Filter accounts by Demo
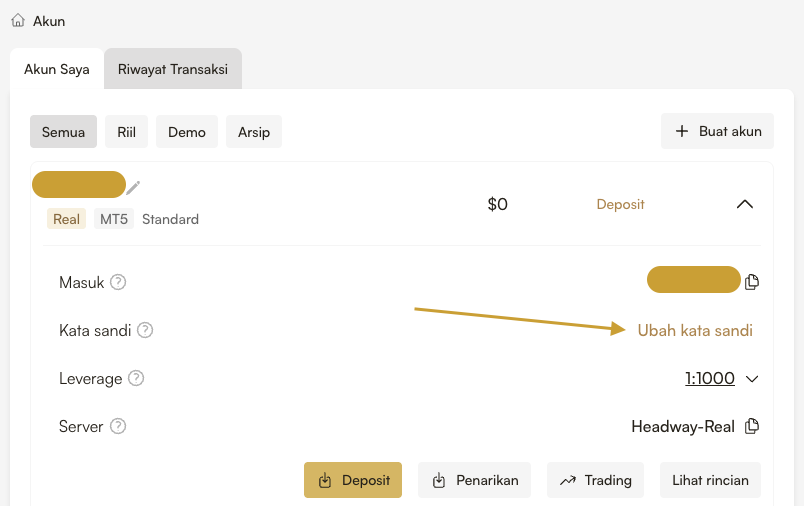804x506 pixels. pos(187,131)
